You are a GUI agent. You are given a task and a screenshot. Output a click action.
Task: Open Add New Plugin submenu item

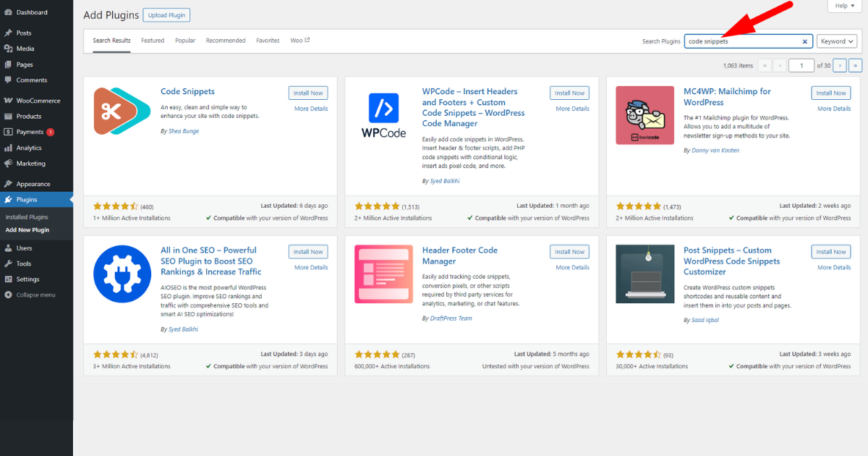coord(27,230)
